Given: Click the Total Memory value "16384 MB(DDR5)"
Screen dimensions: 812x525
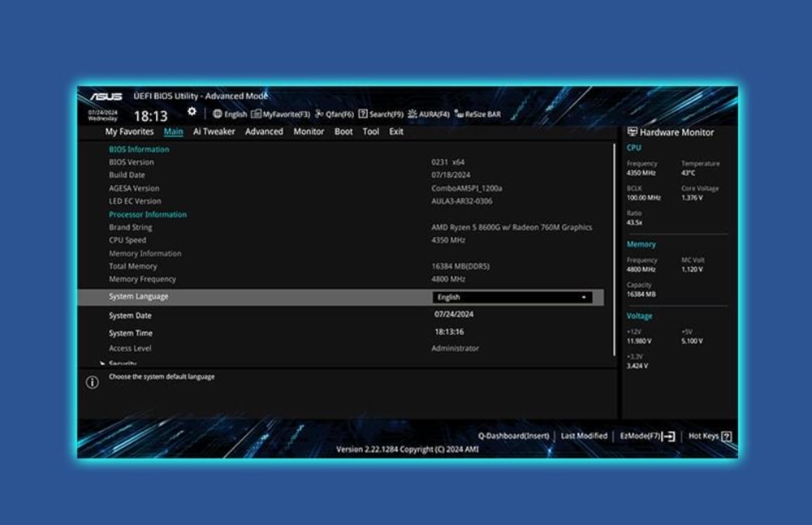Looking at the screenshot, I should 460,266.
